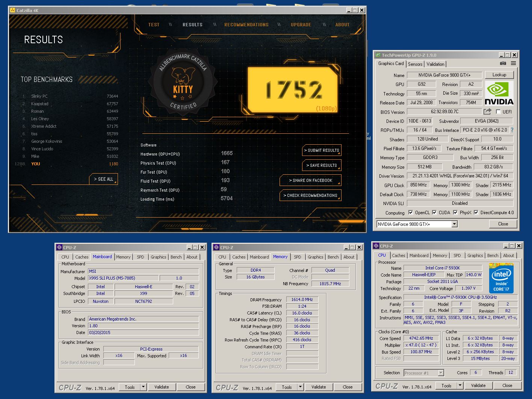This screenshot has width=532, height=399.
Task: Click the SUBMIT RESULTS button
Action: point(322,150)
